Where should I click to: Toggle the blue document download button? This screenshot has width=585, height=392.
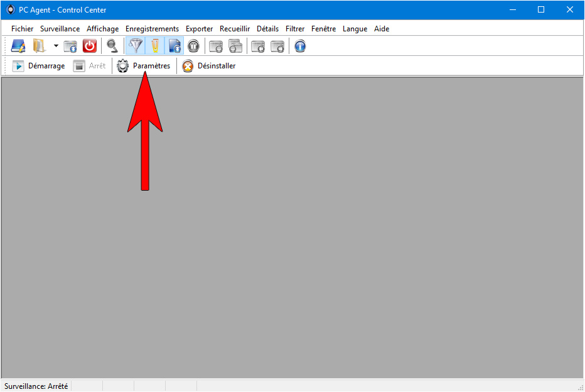tap(174, 46)
